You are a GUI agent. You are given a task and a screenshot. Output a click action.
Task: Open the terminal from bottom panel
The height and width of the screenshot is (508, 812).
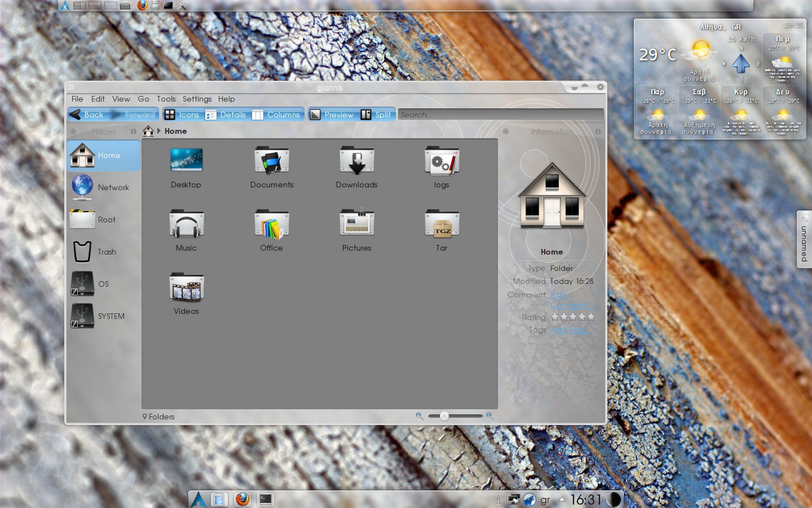click(265, 499)
